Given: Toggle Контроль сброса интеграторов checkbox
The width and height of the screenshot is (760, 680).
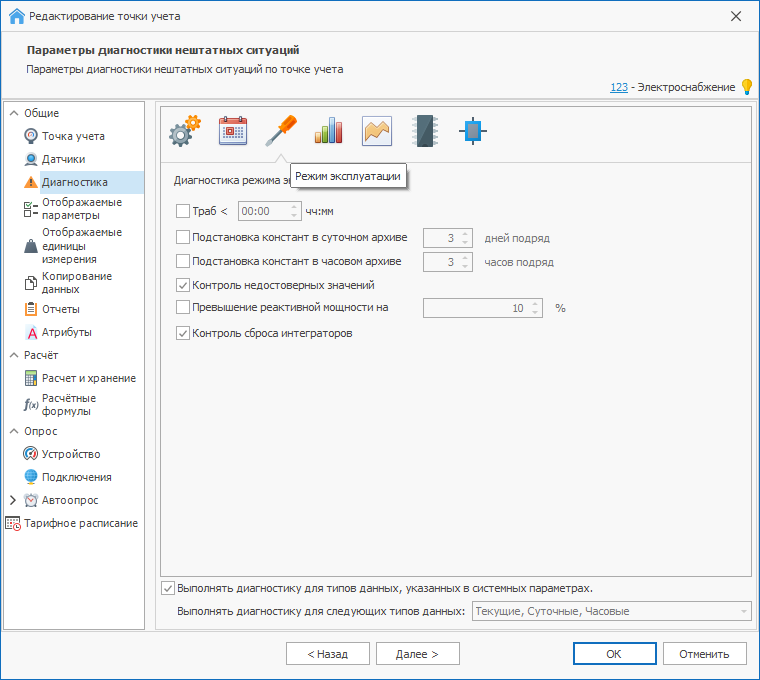Looking at the screenshot, I should coord(182,333).
